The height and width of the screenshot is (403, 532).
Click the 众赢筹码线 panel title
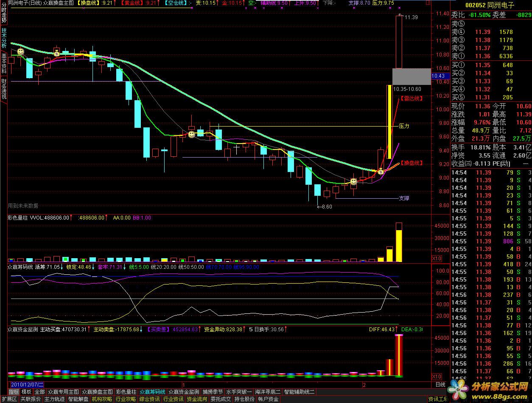tap(20, 267)
